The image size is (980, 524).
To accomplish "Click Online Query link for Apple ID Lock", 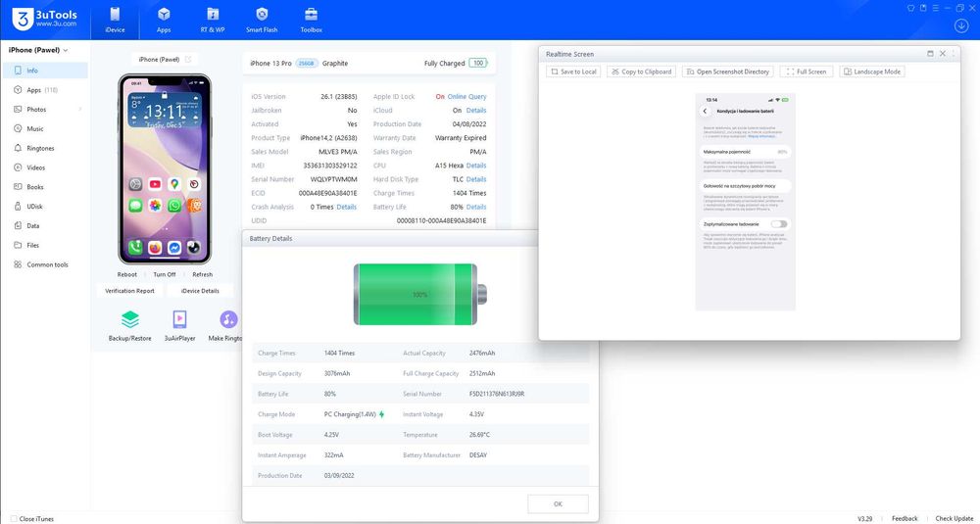I will click(466, 97).
